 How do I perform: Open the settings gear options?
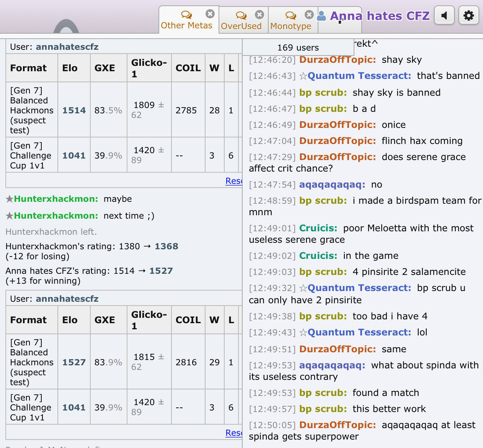coord(468,16)
